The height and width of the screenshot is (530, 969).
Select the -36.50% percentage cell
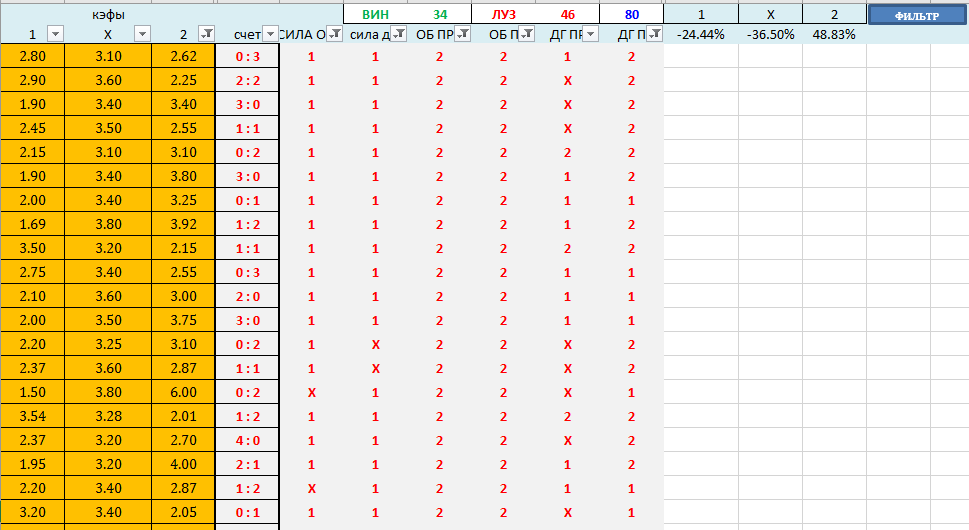(x=771, y=35)
